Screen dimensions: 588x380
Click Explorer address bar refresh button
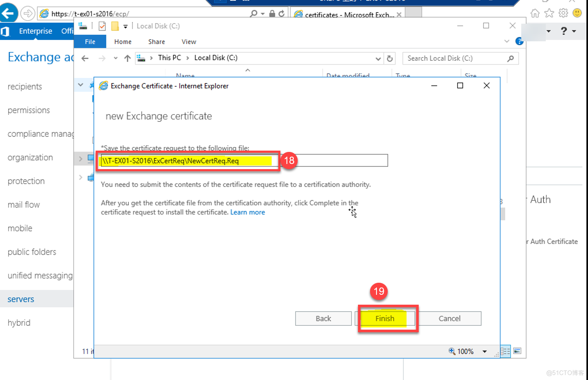[390, 58]
